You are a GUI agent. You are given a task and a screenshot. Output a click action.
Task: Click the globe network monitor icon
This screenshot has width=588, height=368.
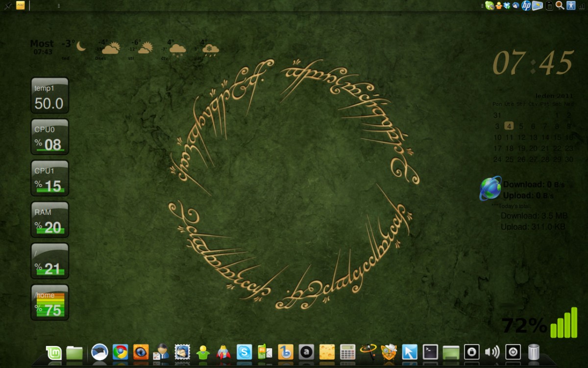pyautogui.click(x=490, y=188)
